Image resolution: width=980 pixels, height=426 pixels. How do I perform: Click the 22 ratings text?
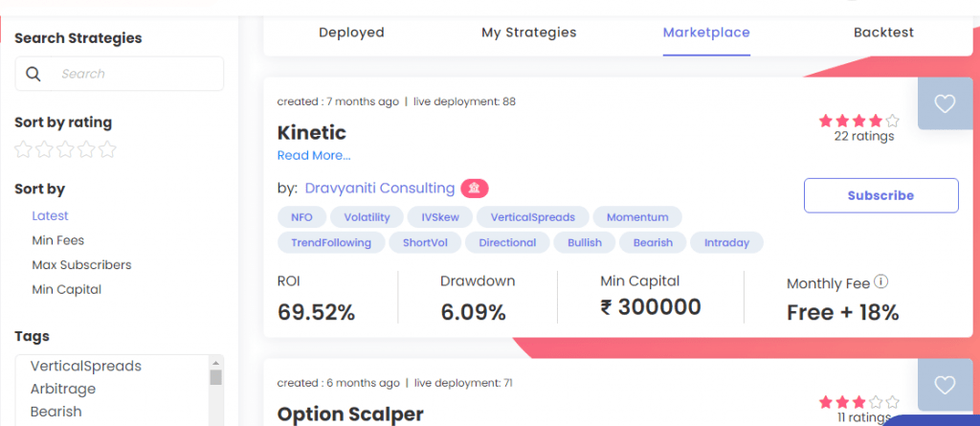864,136
